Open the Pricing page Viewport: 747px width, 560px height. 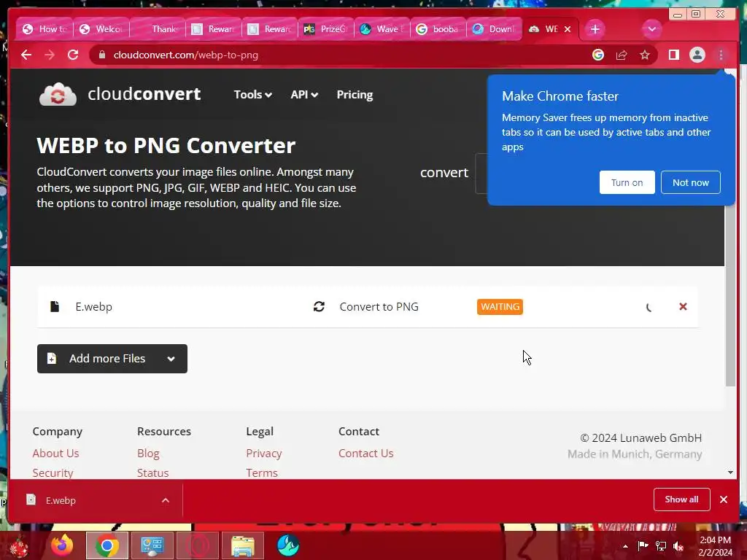click(x=355, y=95)
